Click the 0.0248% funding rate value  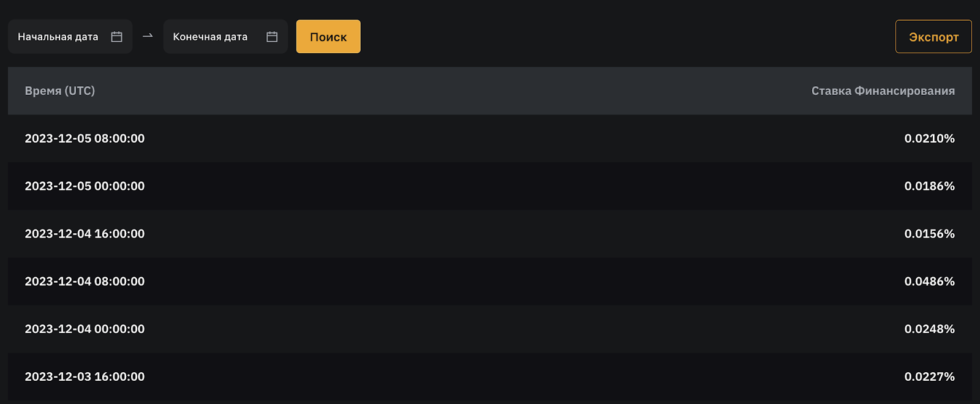(x=929, y=329)
